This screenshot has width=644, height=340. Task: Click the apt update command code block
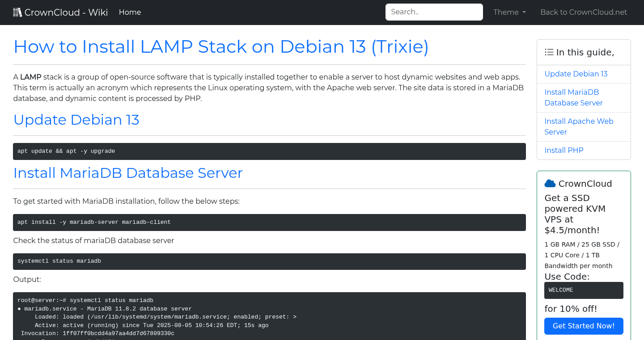pyautogui.click(x=269, y=151)
